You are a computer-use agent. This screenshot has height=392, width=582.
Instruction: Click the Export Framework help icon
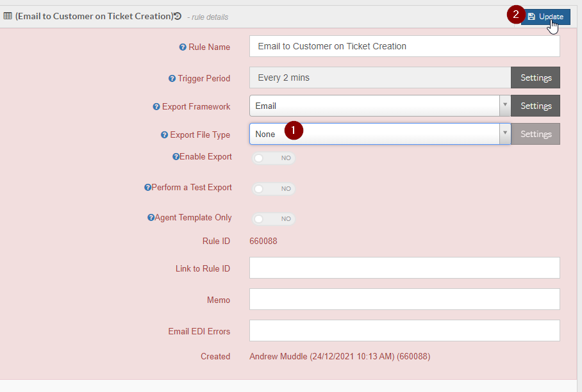click(156, 107)
